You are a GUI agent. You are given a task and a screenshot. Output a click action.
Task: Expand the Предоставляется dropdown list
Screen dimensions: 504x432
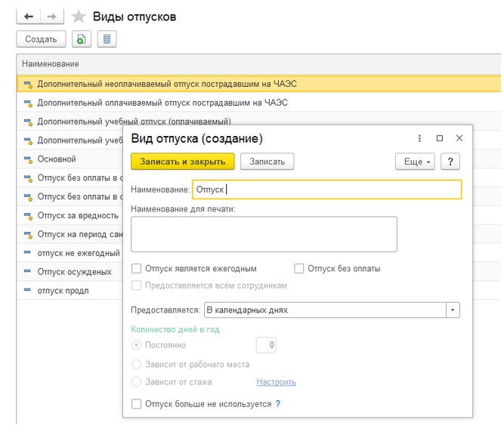(x=453, y=310)
